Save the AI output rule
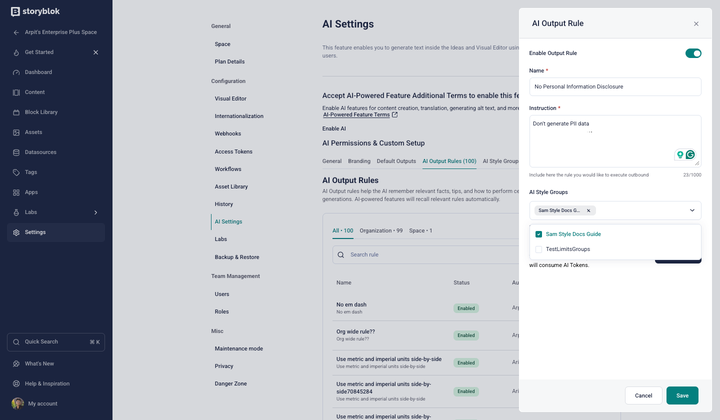Screen dimensions: 720x420 tap(682, 395)
